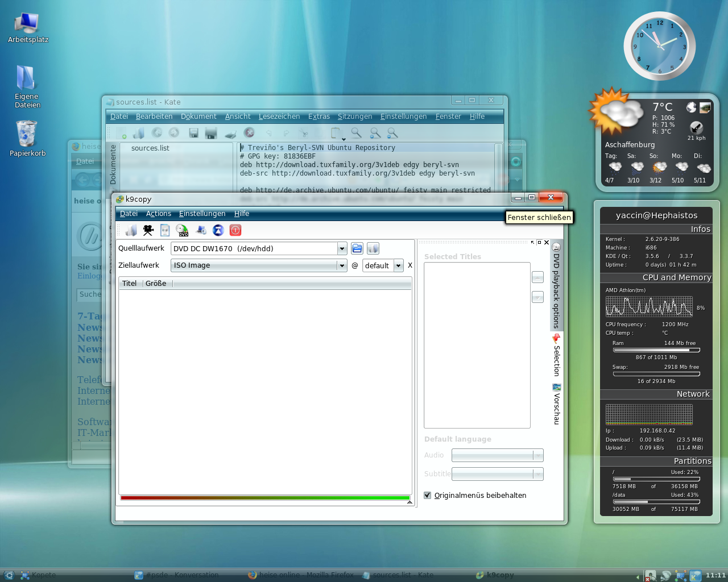Image resolution: width=728 pixels, height=582 pixels.
Task: Click the red close-document icon in Kate toolbar
Action: (249, 133)
